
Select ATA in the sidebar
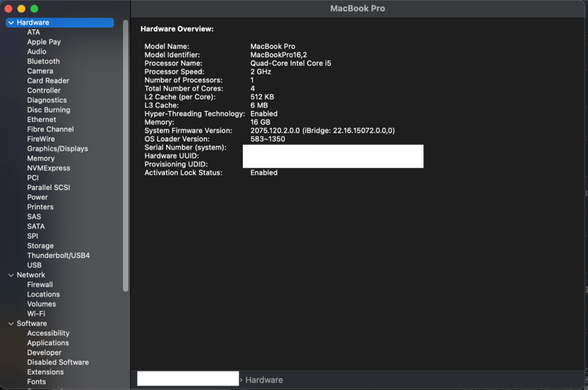(x=34, y=32)
